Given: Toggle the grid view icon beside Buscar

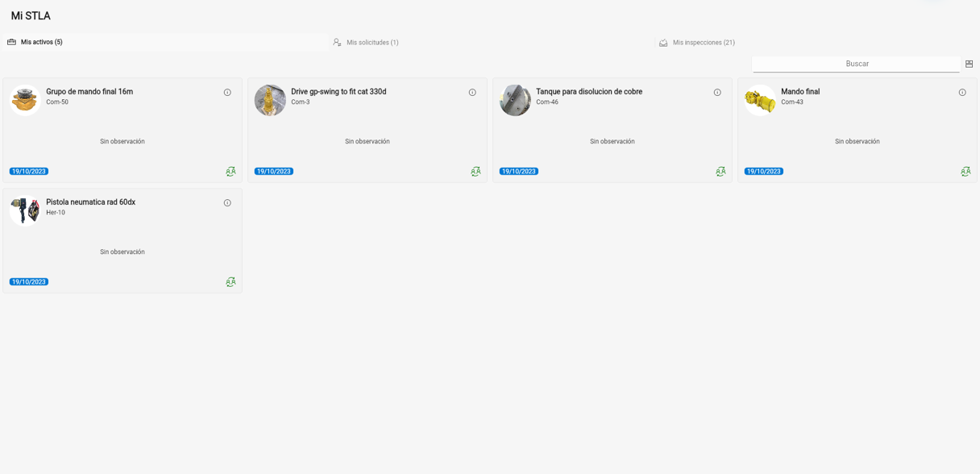Looking at the screenshot, I should coord(970,64).
